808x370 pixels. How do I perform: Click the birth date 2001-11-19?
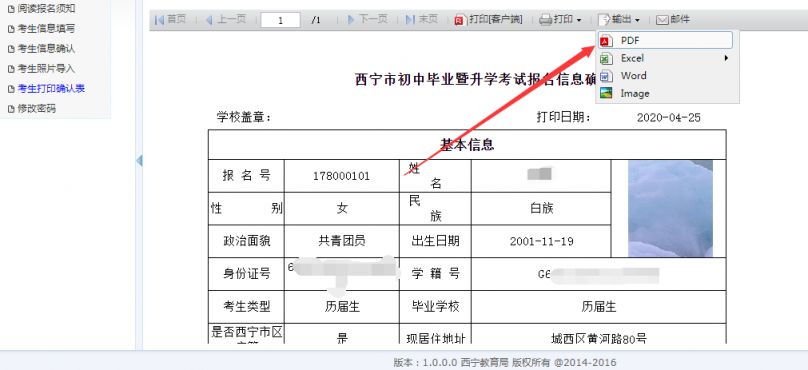pyautogui.click(x=541, y=241)
